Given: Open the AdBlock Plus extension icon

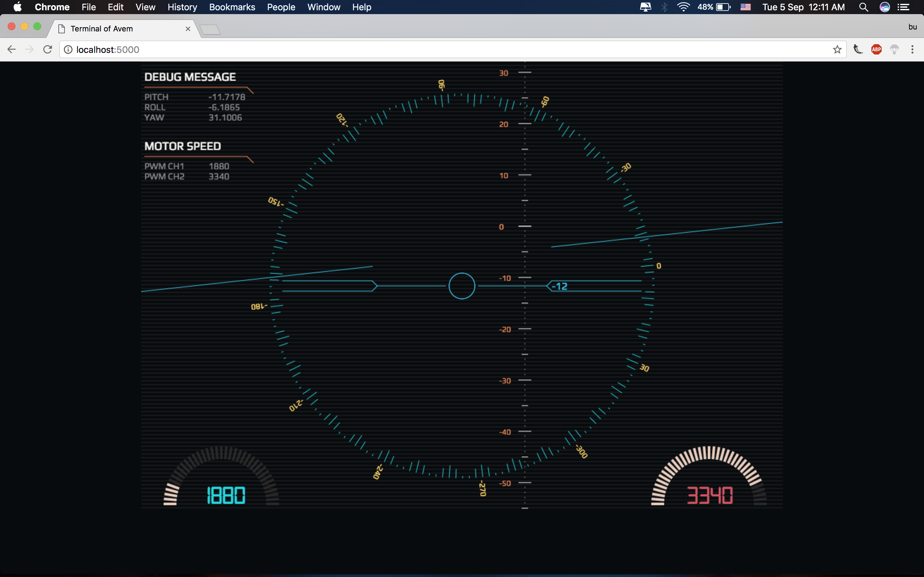Looking at the screenshot, I should tap(876, 50).
